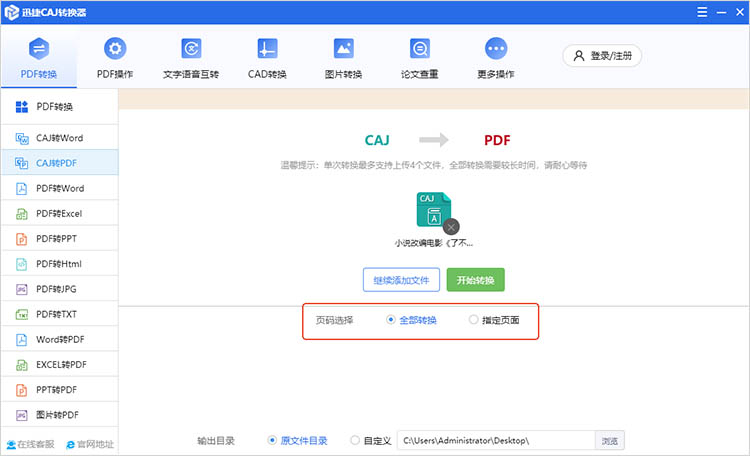The width and height of the screenshot is (750, 456).
Task: Click the 开始转换 green button
Action: click(475, 280)
